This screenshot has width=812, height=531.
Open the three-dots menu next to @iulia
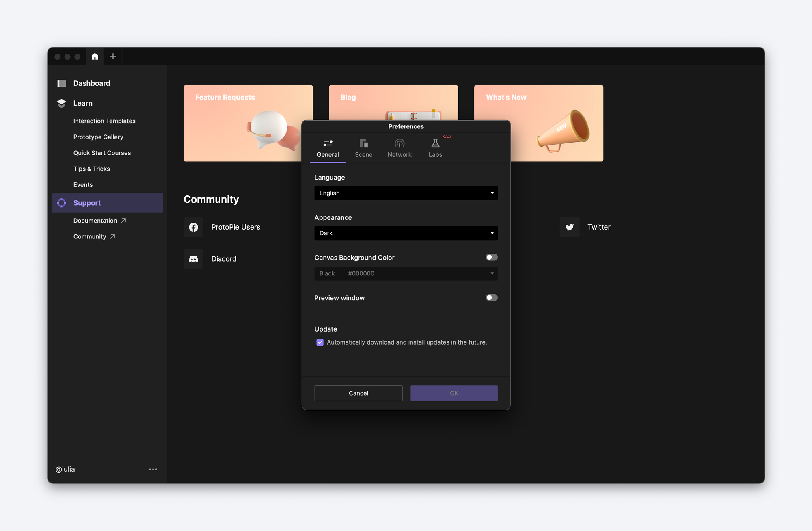[153, 469]
